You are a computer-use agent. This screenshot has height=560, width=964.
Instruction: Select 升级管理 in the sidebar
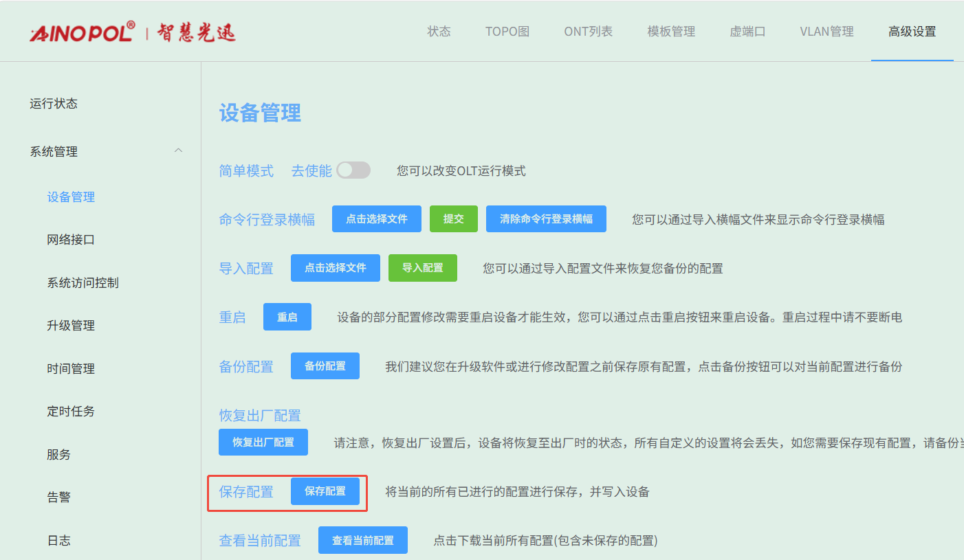point(71,326)
